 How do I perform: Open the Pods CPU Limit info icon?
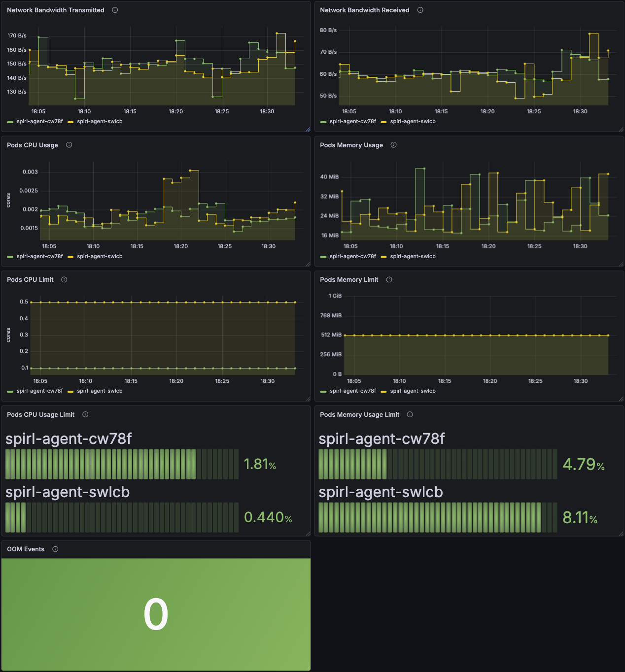(x=64, y=279)
